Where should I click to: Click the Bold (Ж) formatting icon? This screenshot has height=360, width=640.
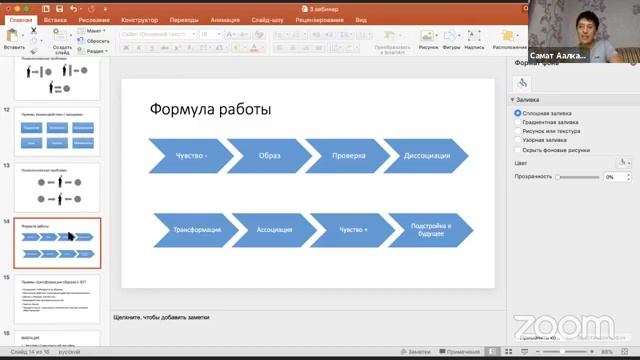[x=126, y=48]
